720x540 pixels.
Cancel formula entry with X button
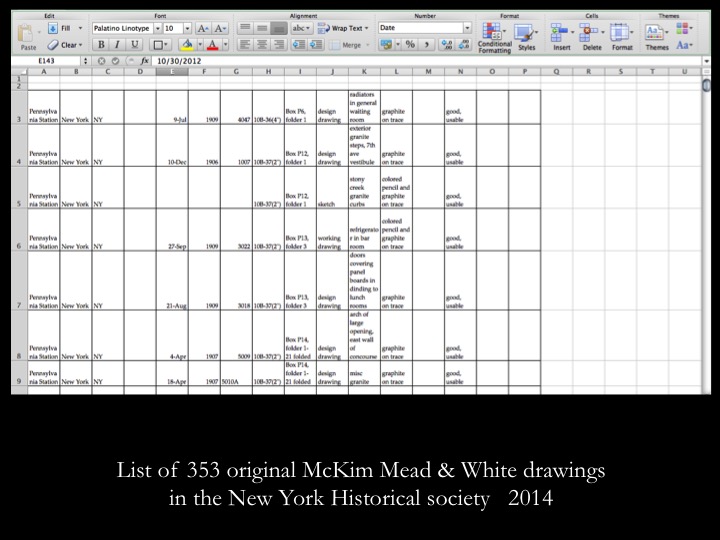coord(101,61)
